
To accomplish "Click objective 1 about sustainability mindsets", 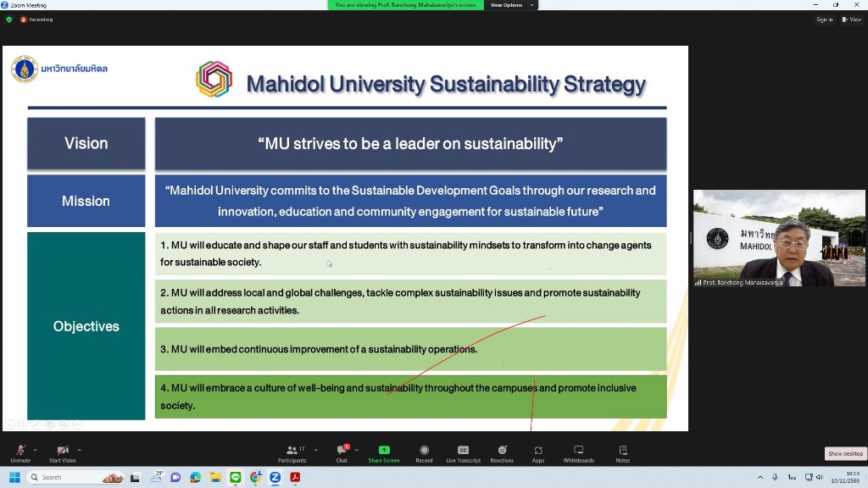I will tap(411, 253).
